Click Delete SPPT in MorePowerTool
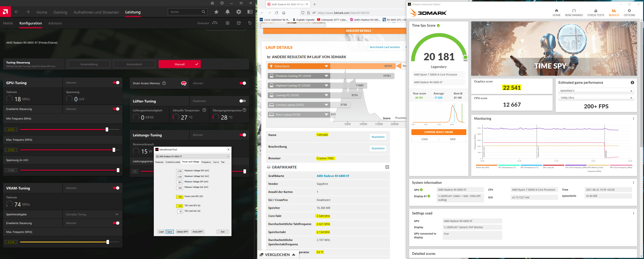The image size is (644, 259). tap(182, 232)
